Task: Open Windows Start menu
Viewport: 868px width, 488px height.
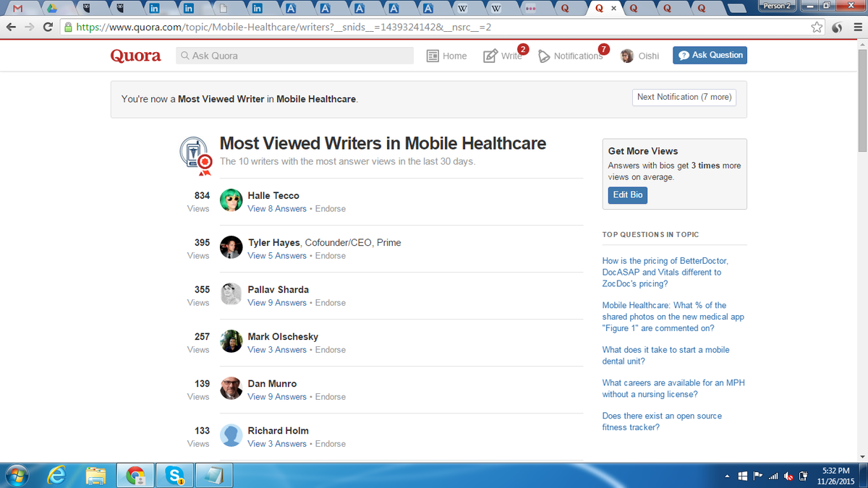Action: tap(16, 475)
